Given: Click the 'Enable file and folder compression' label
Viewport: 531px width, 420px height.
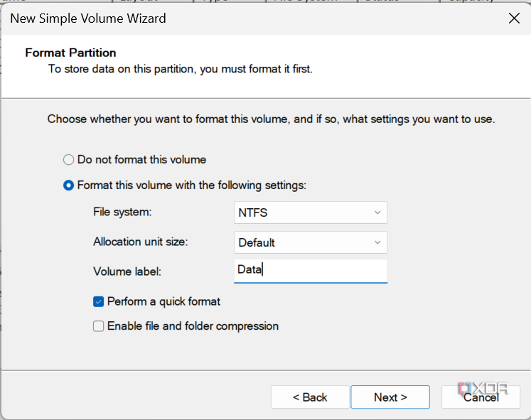Looking at the screenshot, I should 193,326.
